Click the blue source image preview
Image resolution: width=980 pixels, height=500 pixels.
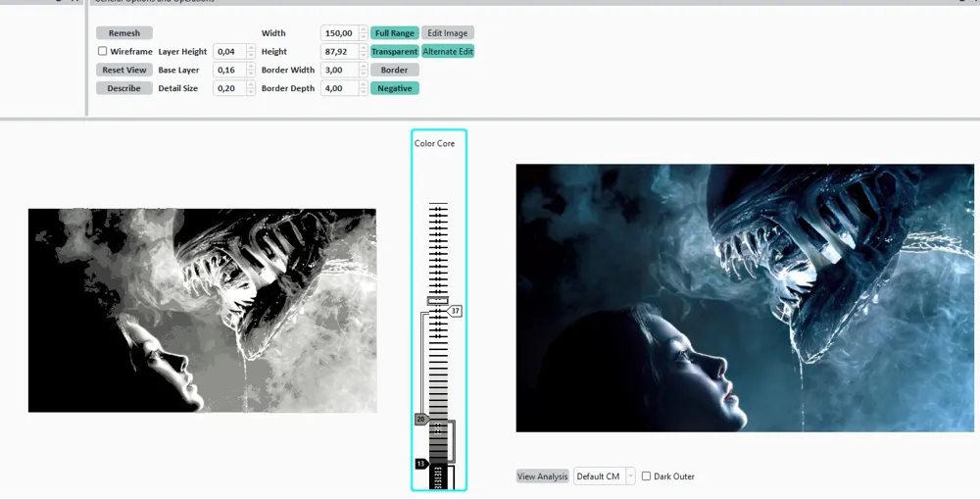(x=745, y=298)
